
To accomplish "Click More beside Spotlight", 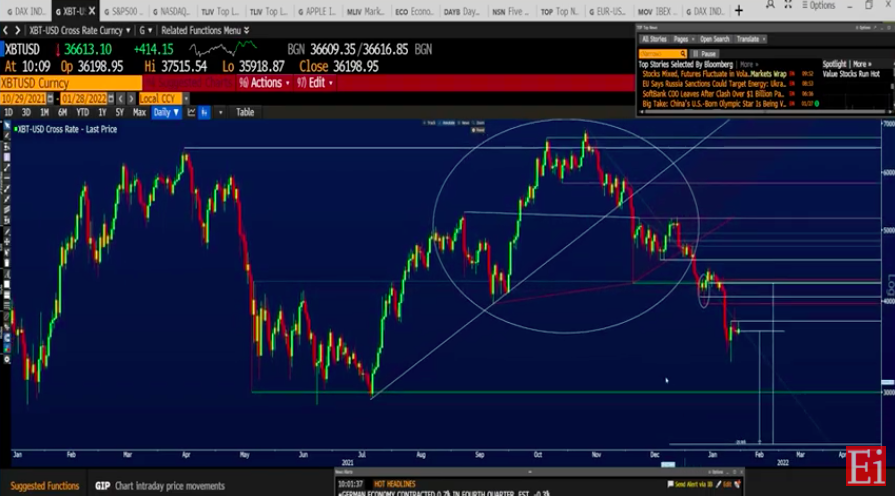I will pyautogui.click(x=862, y=64).
